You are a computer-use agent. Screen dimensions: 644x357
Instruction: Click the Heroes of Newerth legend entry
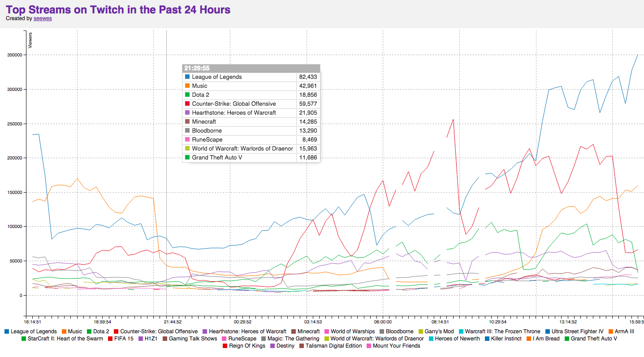coord(454,339)
